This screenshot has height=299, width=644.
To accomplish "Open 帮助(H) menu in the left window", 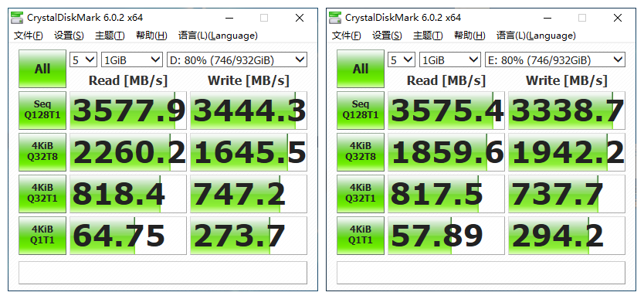I will coord(151,36).
